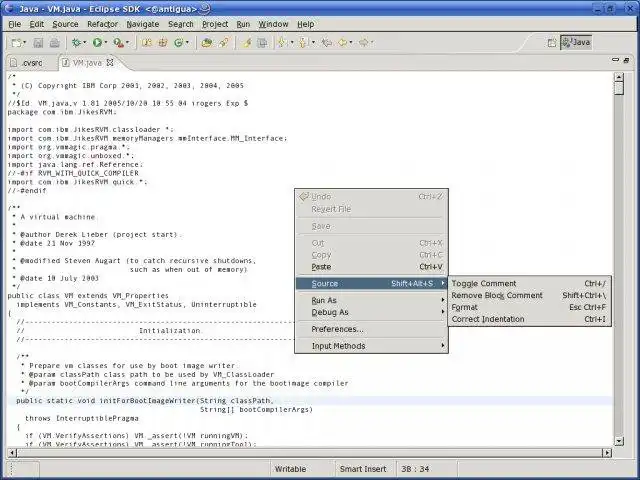
Task: Open the New wizard dropdown arrow
Action: 24,42
